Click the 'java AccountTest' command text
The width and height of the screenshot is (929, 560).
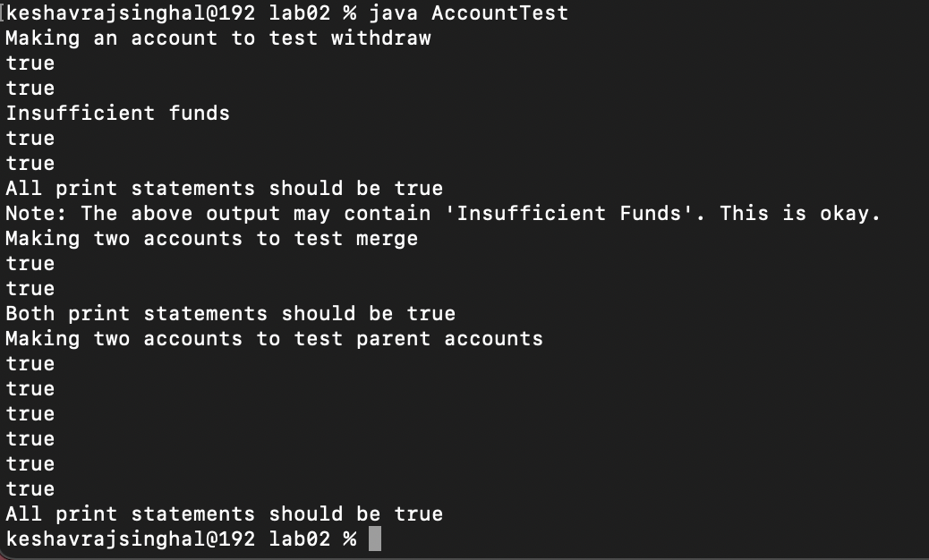pos(468,13)
